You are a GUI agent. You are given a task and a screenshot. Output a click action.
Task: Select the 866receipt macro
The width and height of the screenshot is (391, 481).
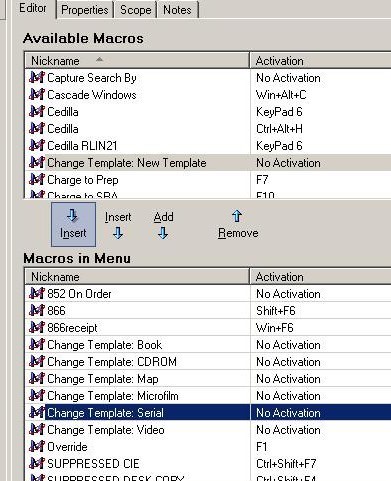pyautogui.click(x=72, y=328)
